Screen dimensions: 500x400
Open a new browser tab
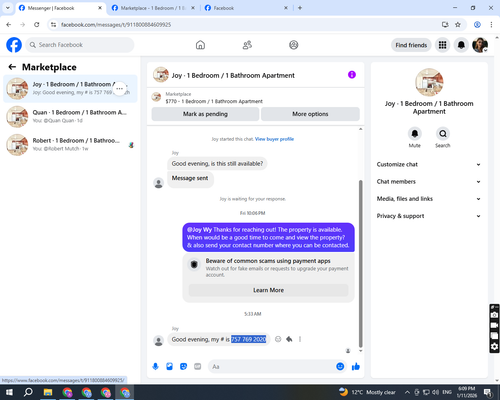[300, 8]
